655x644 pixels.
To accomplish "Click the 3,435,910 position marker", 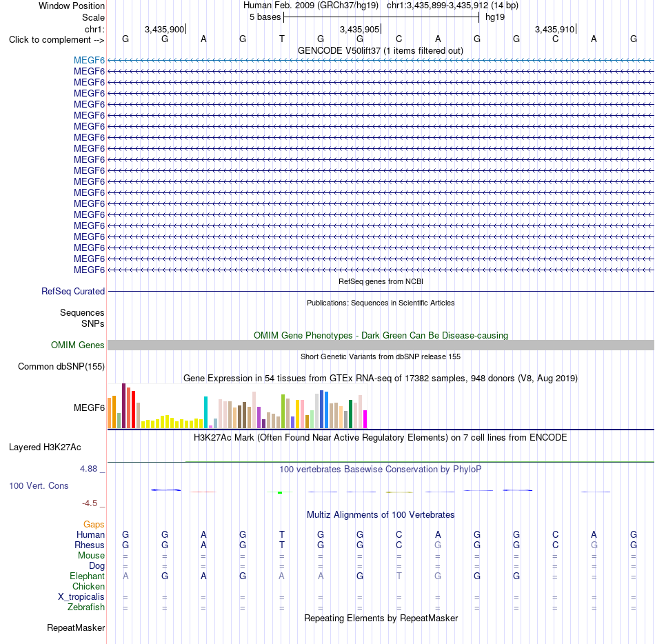I will click(554, 29).
